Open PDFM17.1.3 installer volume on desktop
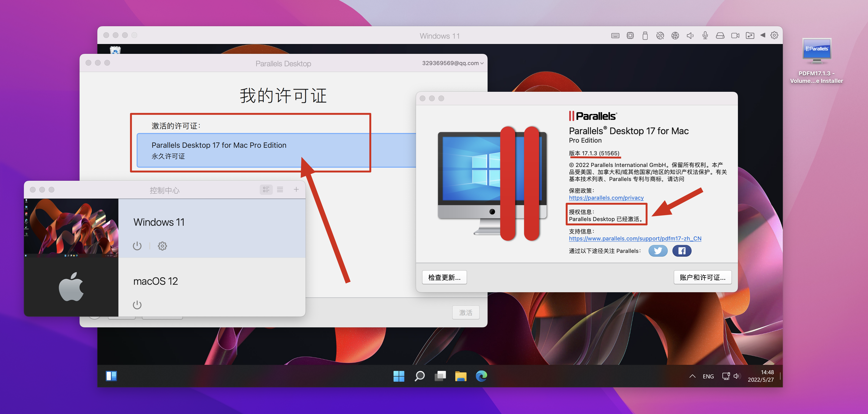This screenshot has width=868, height=414. point(817,61)
